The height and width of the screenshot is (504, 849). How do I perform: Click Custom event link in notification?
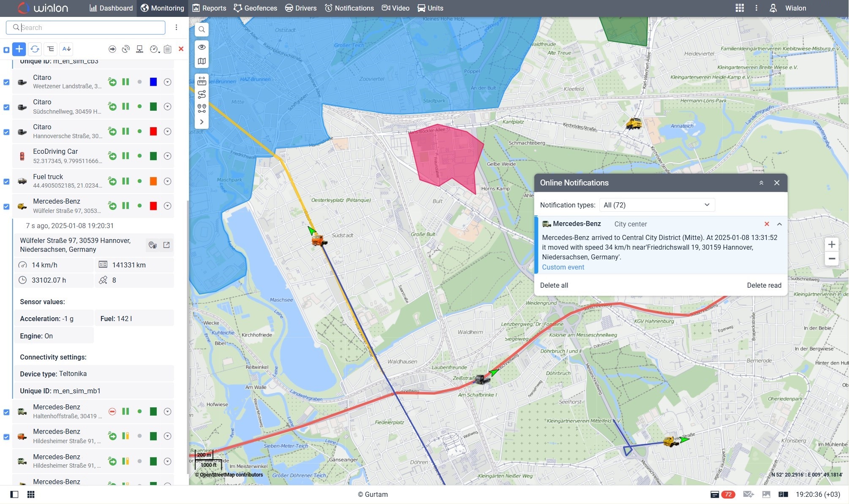[x=563, y=267]
